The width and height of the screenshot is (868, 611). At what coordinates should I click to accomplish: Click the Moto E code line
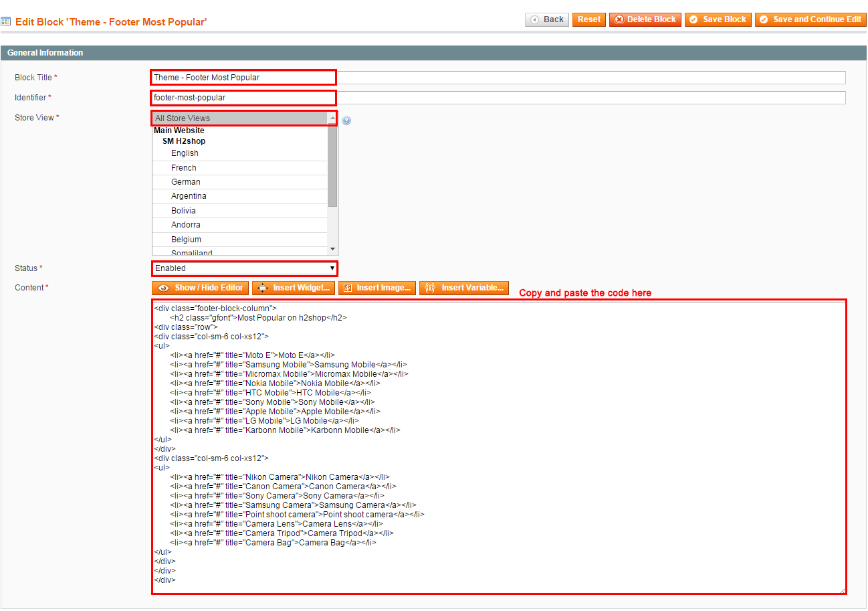click(252, 355)
